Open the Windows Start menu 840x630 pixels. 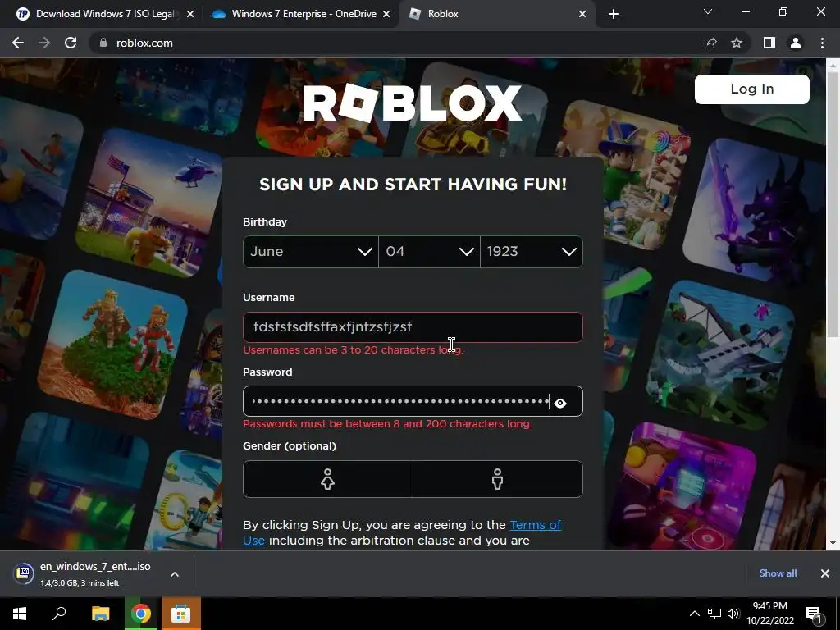click(20, 614)
